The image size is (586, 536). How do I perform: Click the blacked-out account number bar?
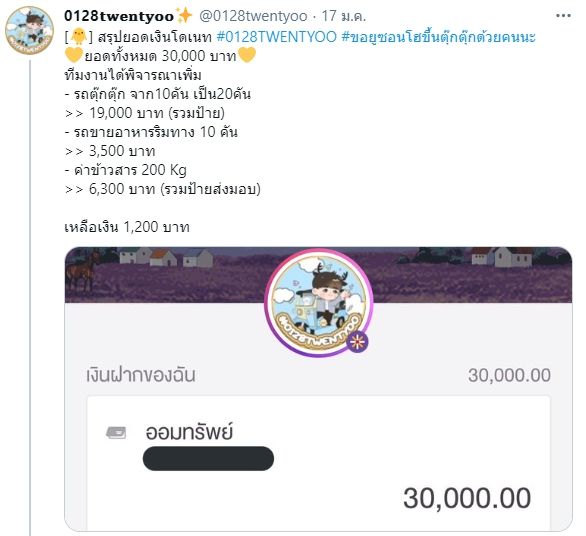click(x=208, y=458)
